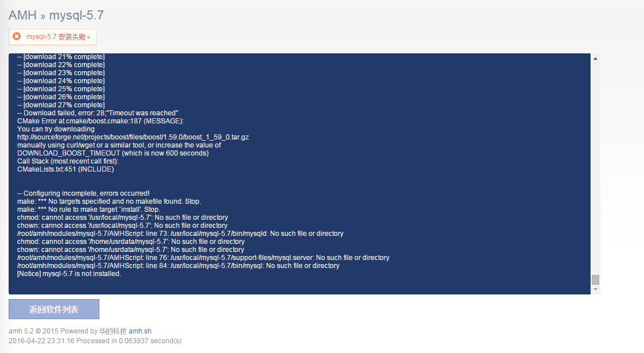Click the 'CMakeLists.txt:451 (INCLUDE)' log line
The height and width of the screenshot is (353, 644).
[x=65, y=169]
